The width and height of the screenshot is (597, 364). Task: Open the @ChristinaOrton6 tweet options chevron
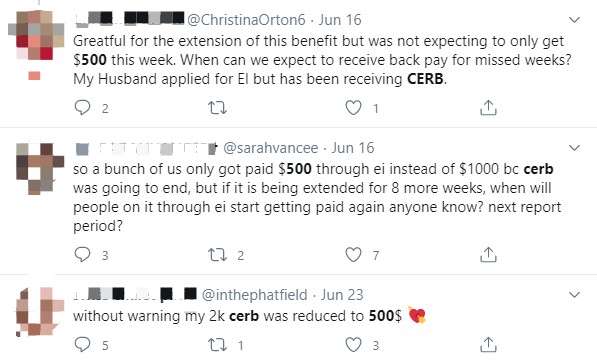click(574, 19)
